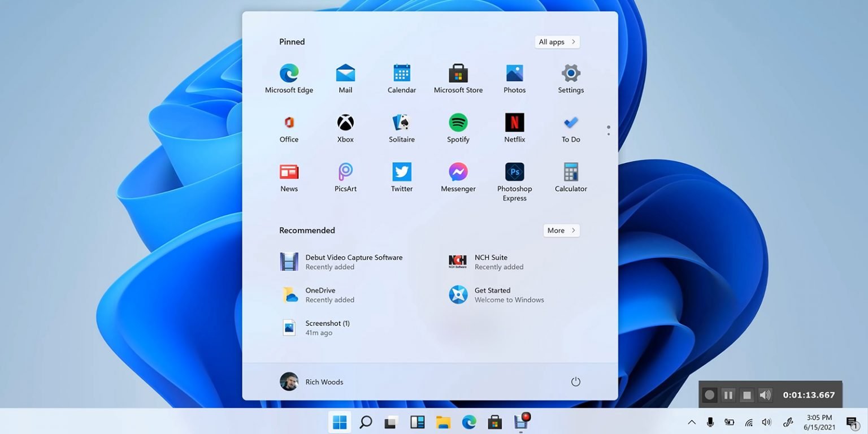Viewport: 868px width, 434px height.
Task: Pause the screen recording
Action: pyautogui.click(x=728, y=394)
